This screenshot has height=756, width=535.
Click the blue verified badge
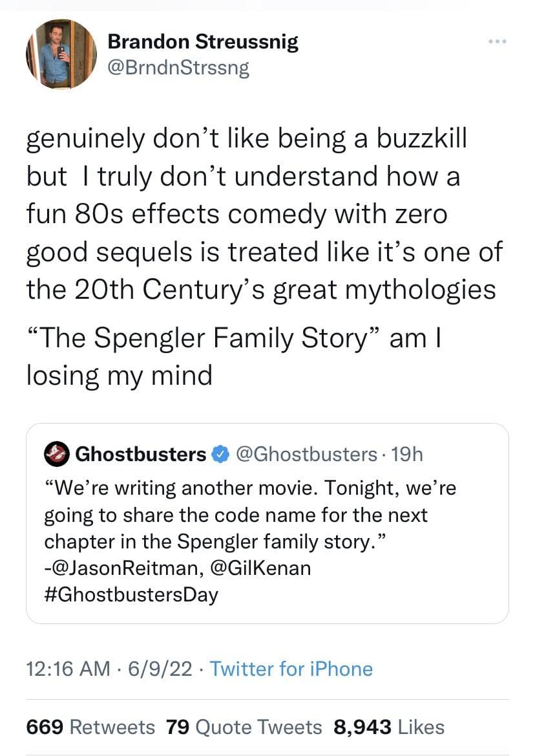[220, 455]
